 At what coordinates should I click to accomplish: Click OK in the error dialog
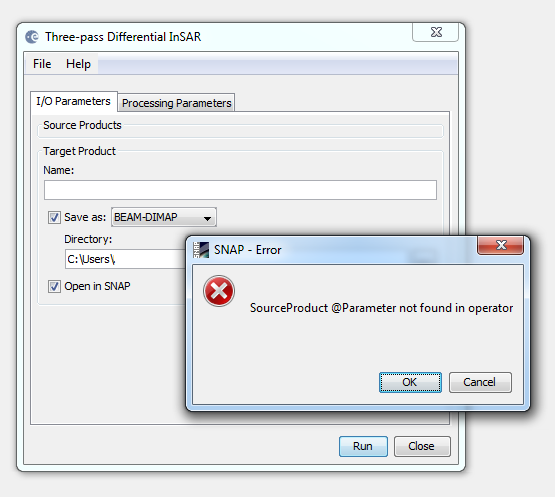410,382
